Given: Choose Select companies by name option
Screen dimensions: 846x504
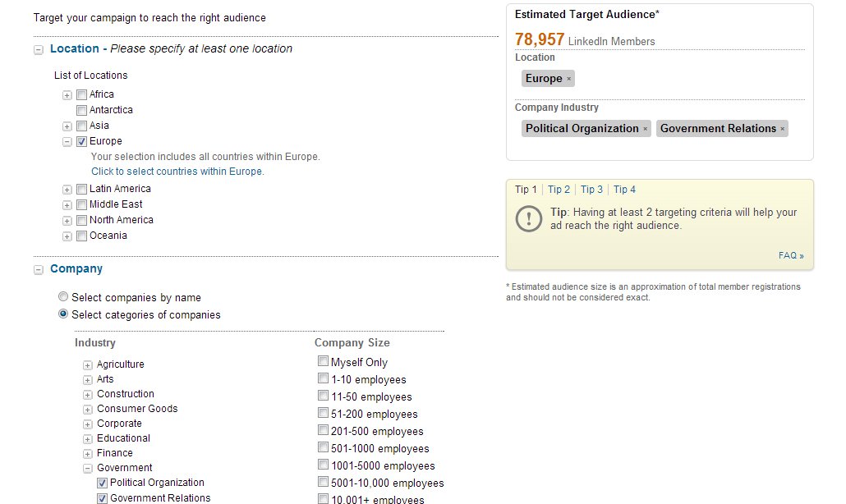Looking at the screenshot, I should (x=63, y=297).
